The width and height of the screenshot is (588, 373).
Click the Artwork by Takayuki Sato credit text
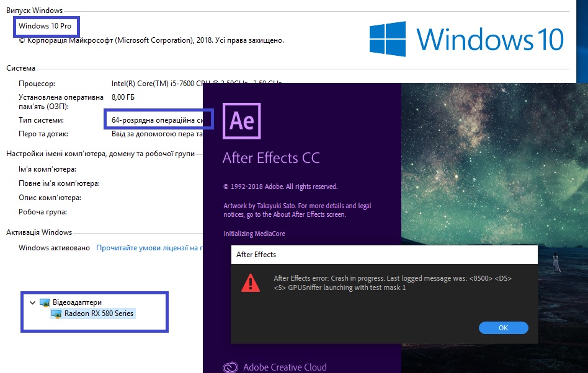pos(297,210)
